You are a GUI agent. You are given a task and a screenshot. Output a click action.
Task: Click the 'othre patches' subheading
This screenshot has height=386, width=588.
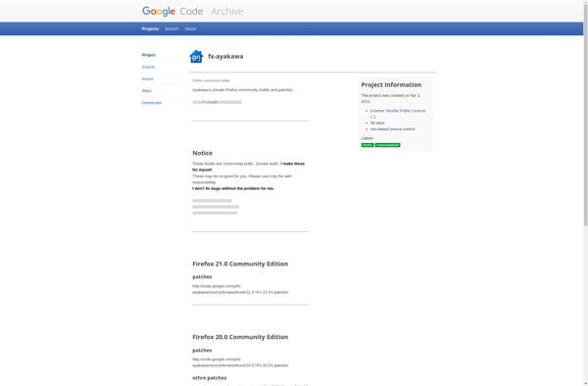210,378
